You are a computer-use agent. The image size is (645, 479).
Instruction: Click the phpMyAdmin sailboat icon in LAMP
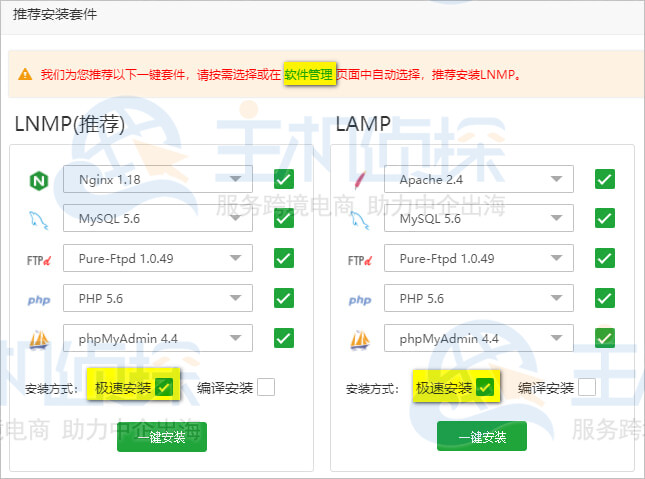360,340
